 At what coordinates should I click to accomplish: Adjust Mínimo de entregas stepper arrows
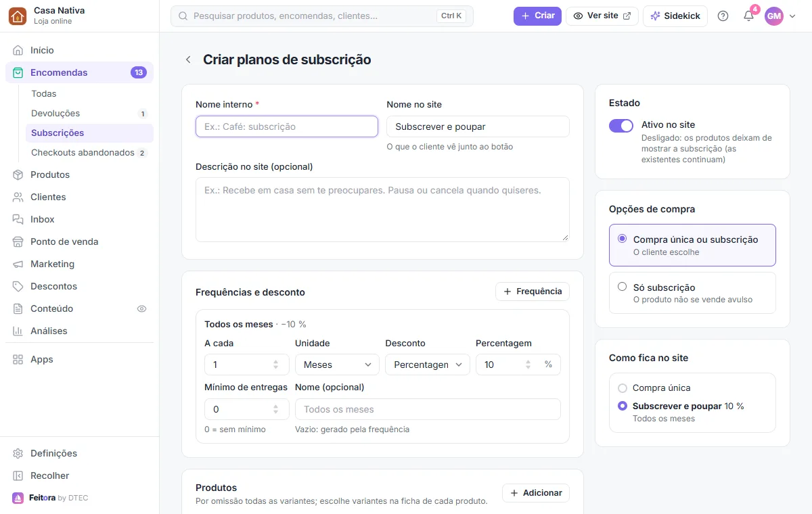coord(275,409)
